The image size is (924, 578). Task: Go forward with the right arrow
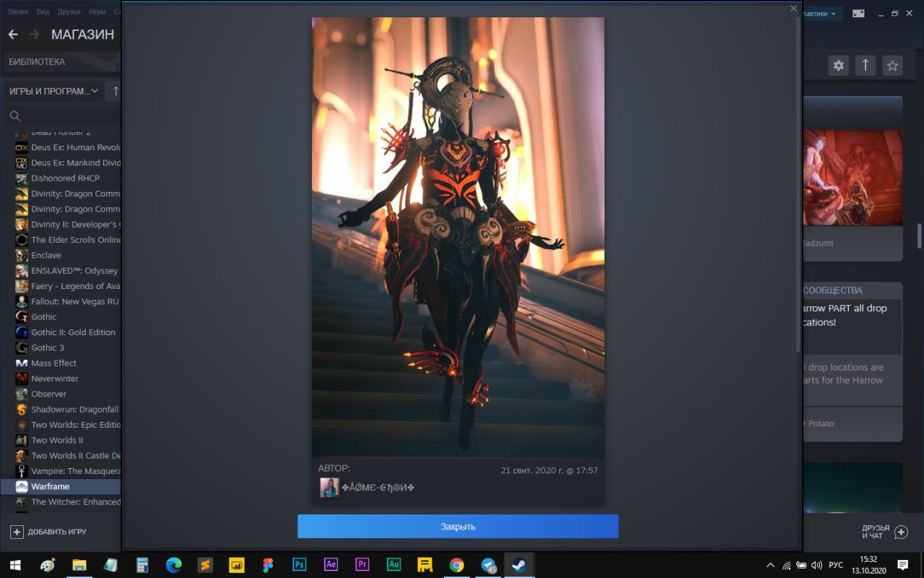(x=35, y=35)
